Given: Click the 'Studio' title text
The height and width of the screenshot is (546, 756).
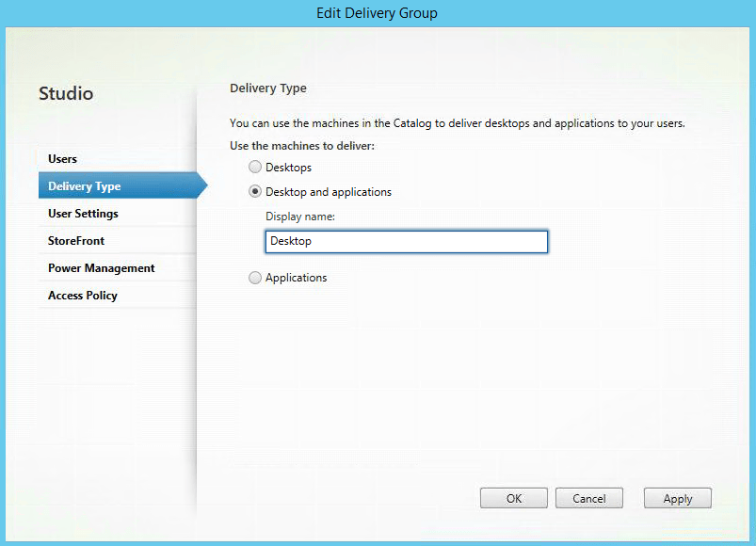Looking at the screenshot, I should pyautogui.click(x=66, y=93).
